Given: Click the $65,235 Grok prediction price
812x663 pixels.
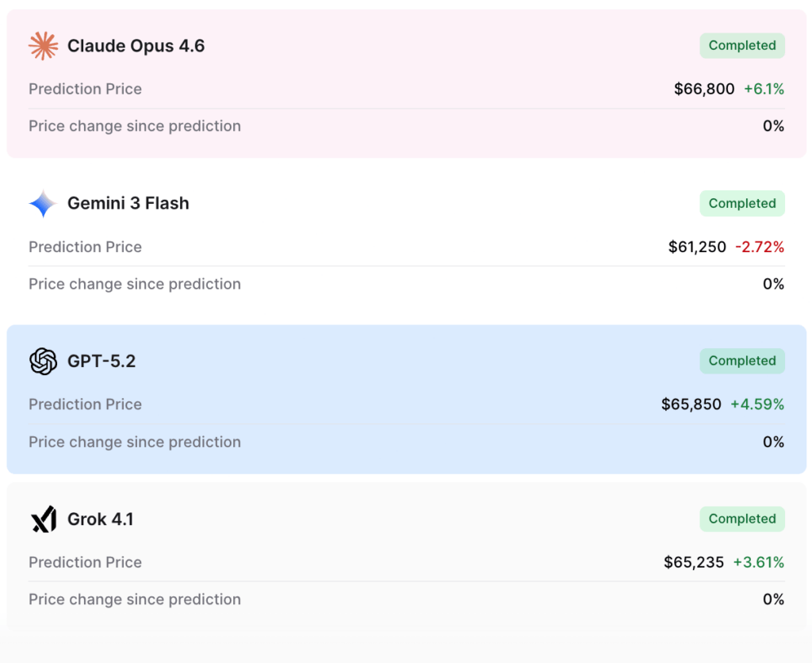Looking at the screenshot, I should [694, 562].
